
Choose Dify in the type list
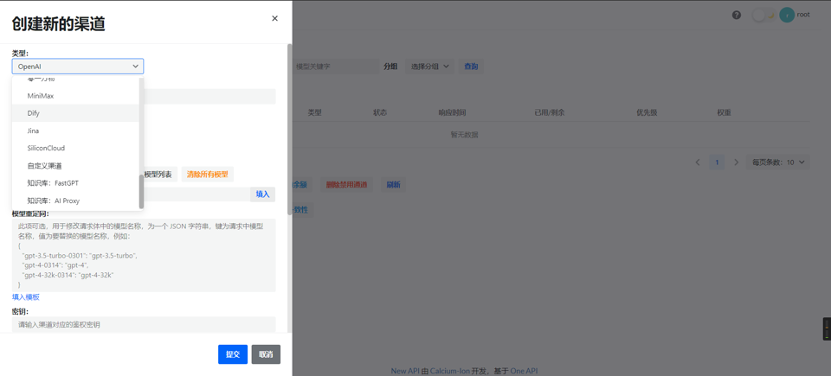point(75,113)
